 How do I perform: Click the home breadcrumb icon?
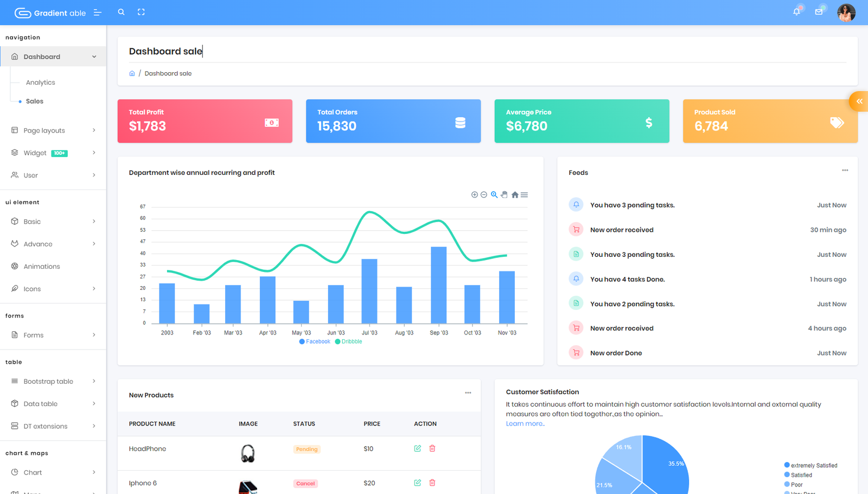pyautogui.click(x=132, y=73)
